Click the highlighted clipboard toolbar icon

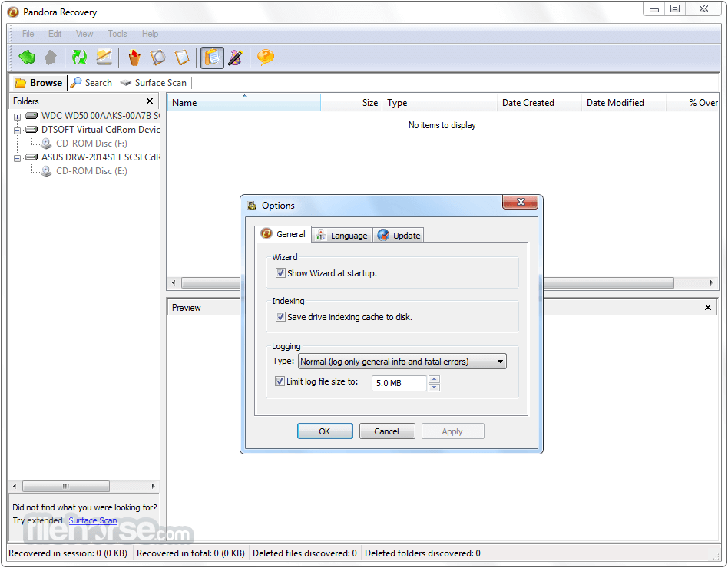coord(212,58)
